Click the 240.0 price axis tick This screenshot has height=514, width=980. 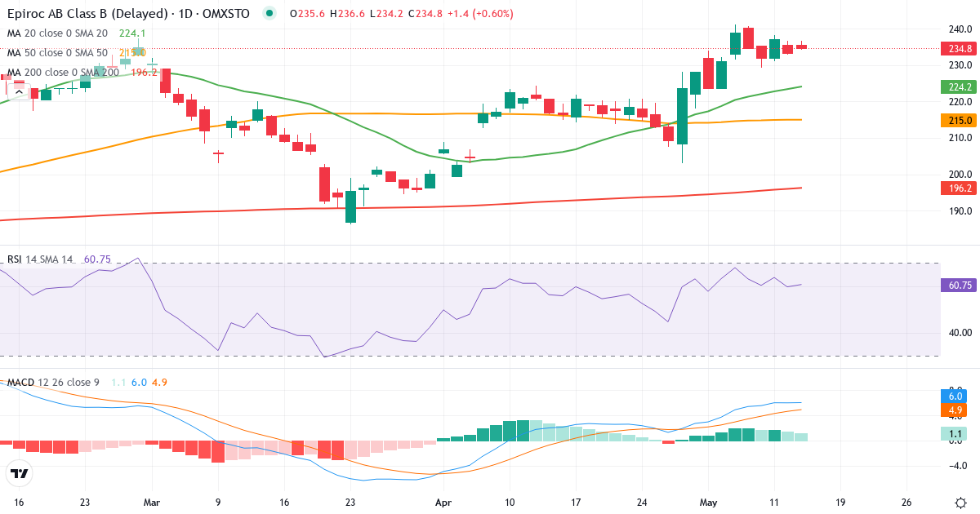point(960,29)
